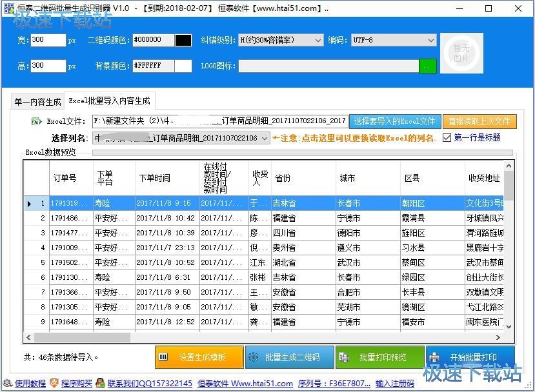Expand the 选择列名 column dropdown
The height and width of the screenshot is (392, 535).
click(265, 138)
